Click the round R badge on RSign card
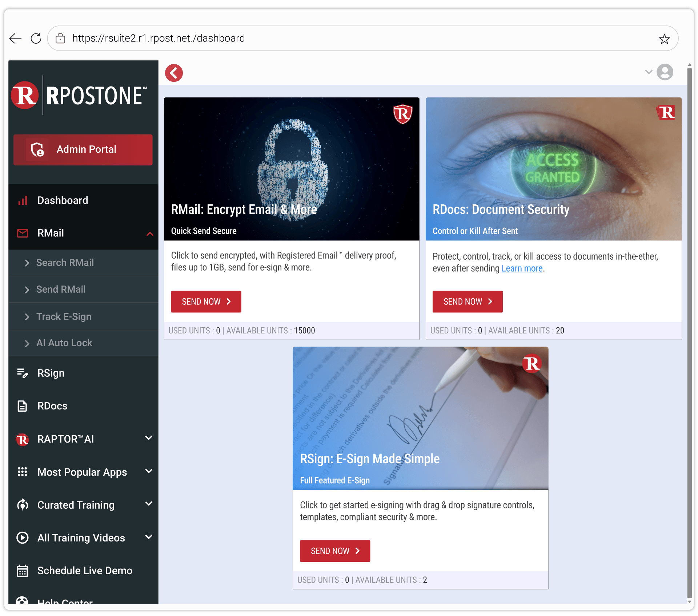698x616 pixels. (x=532, y=364)
